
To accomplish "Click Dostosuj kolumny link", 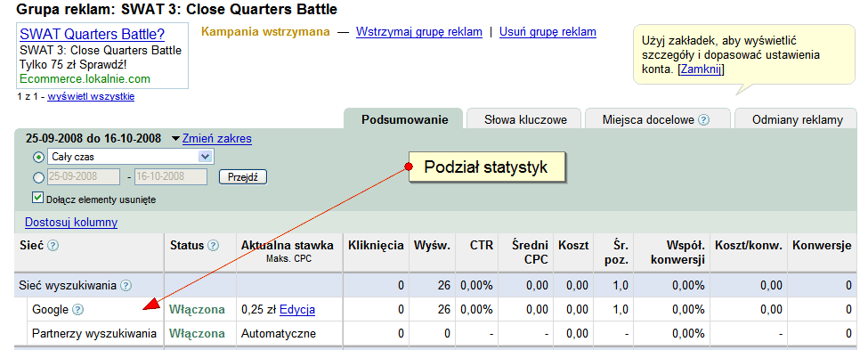I will click(x=71, y=223).
